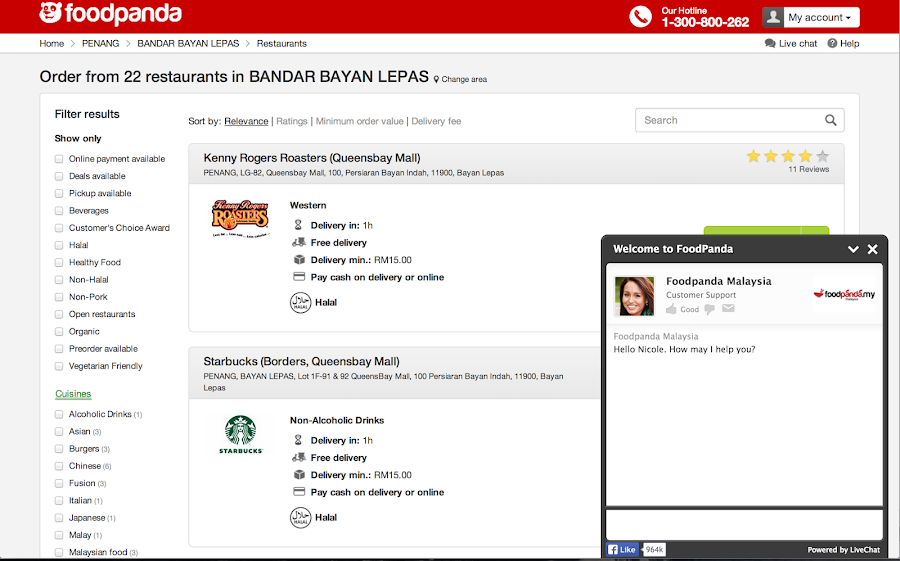Image resolution: width=900 pixels, height=561 pixels.
Task: Click 11 Reviews text
Action: pos(808,169)
